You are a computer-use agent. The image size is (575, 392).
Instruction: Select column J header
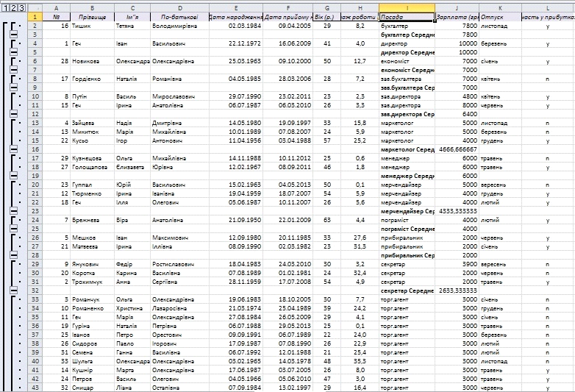click(x=457, y=8)
